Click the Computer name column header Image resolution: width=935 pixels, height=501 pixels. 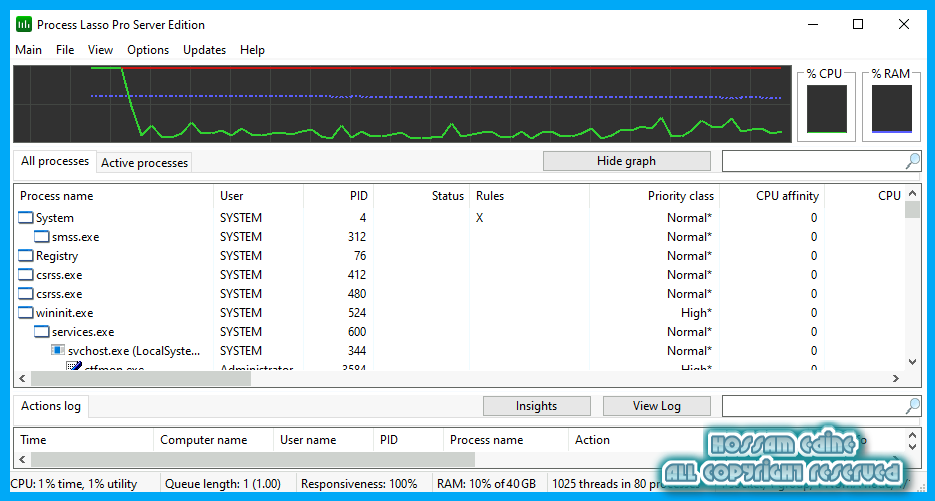(213, 440)
